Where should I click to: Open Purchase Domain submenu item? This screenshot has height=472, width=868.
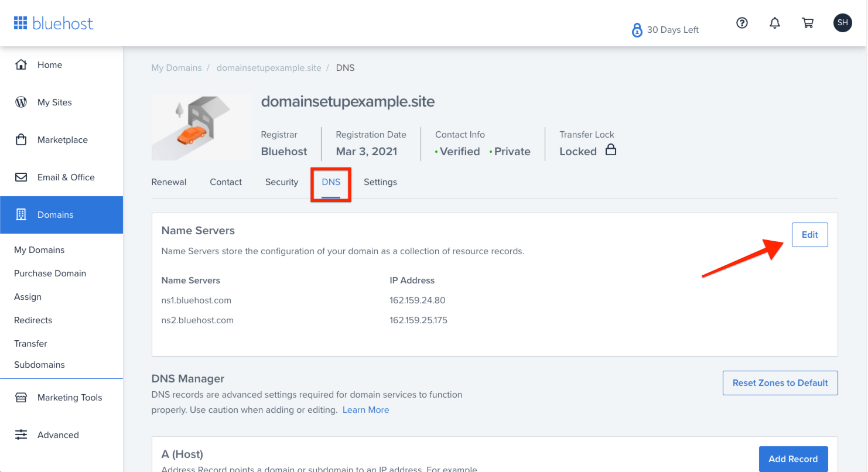pos(50,273)
